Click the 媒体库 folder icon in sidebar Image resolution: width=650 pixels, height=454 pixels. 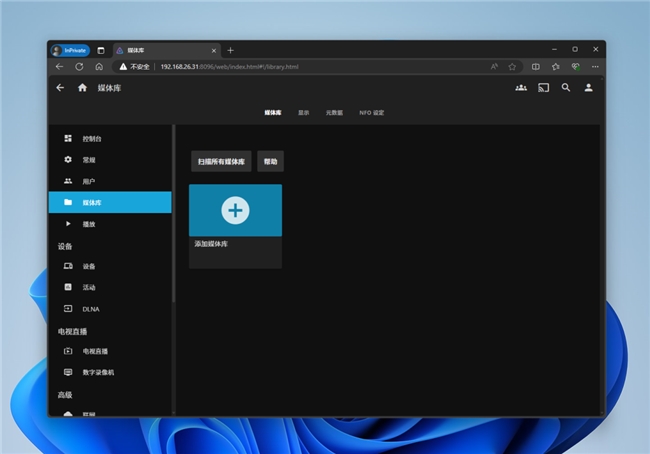pos(68,202)
